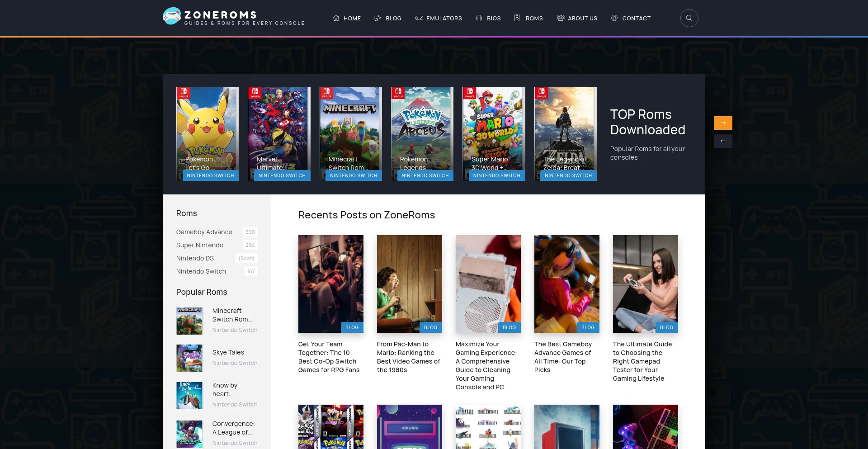Open Skye Tales popular rom thumbnail
The height and width of the screenshot is (449, 868).
tap(189, 358)
